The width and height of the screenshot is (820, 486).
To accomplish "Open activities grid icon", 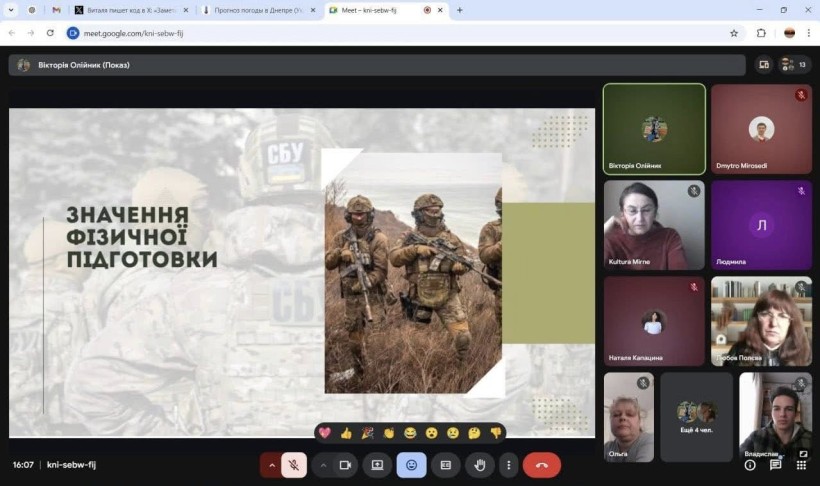I will (x=801, y=465).
